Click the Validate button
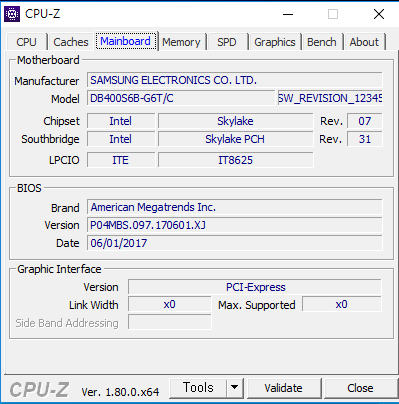399x404 pixels. click(284, 388)
